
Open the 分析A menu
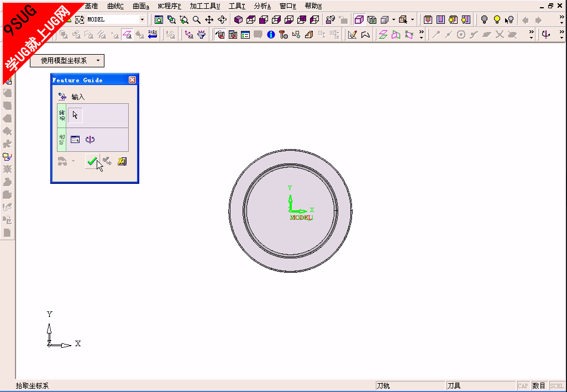click(x=262, y=6)
